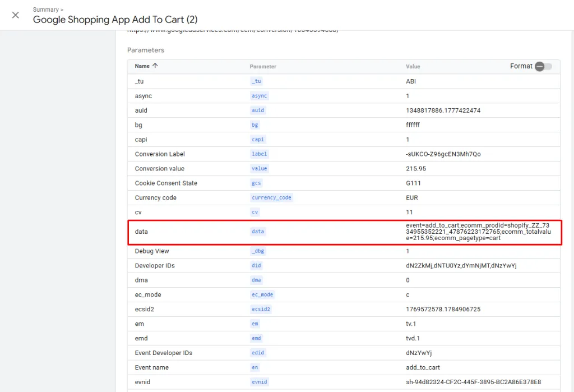Click the value 215.95
This screenshot has width=574, height=392.
416,169
